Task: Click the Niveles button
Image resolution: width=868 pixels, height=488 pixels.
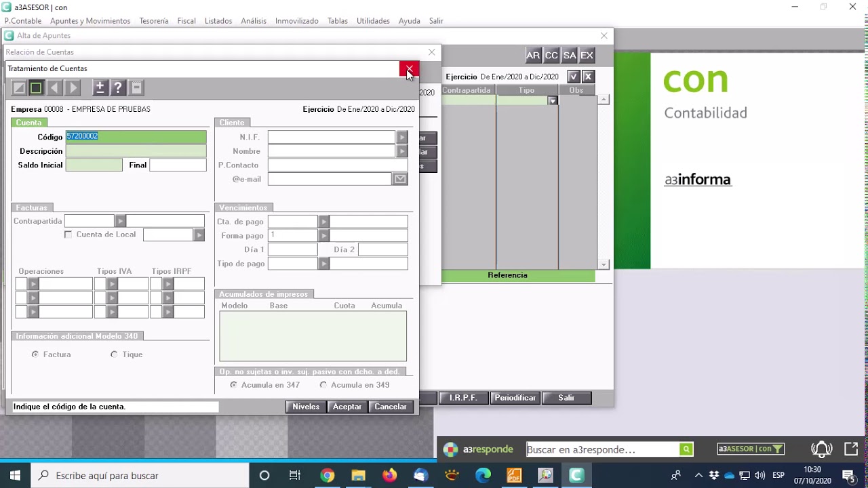Action: [306, 407]
